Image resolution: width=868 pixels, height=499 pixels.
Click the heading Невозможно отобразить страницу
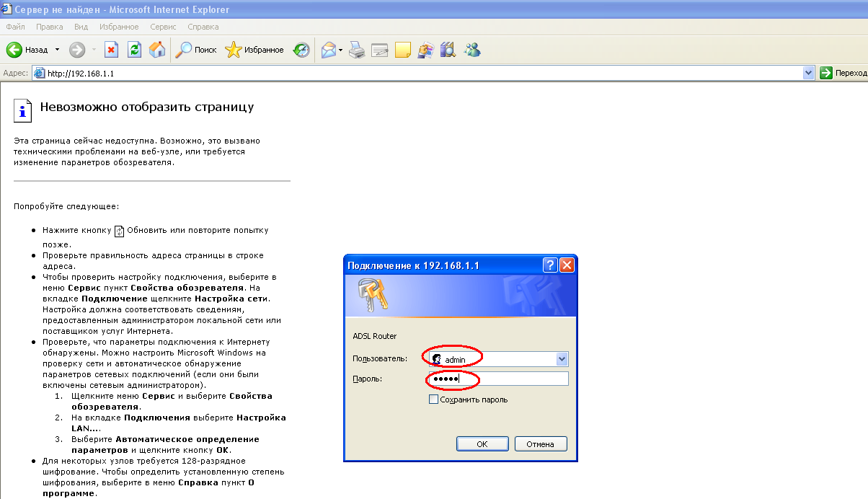pos(147,107)
